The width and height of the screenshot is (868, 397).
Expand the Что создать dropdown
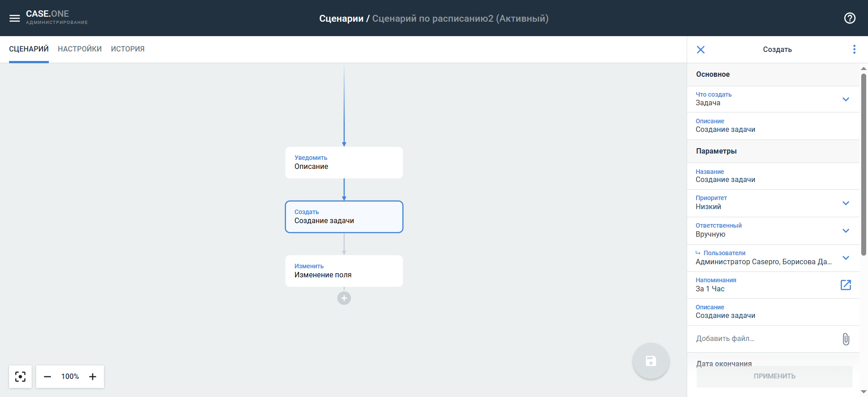point(845,99)
